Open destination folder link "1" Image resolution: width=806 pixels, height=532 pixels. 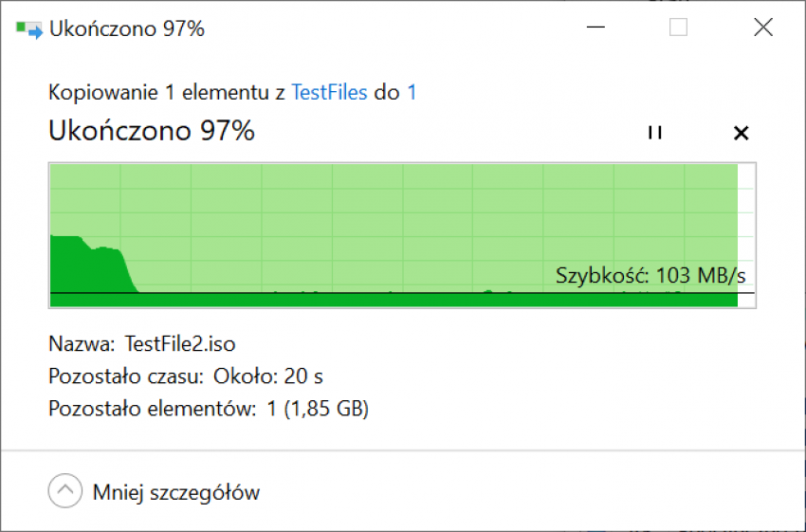pos(412,93)
